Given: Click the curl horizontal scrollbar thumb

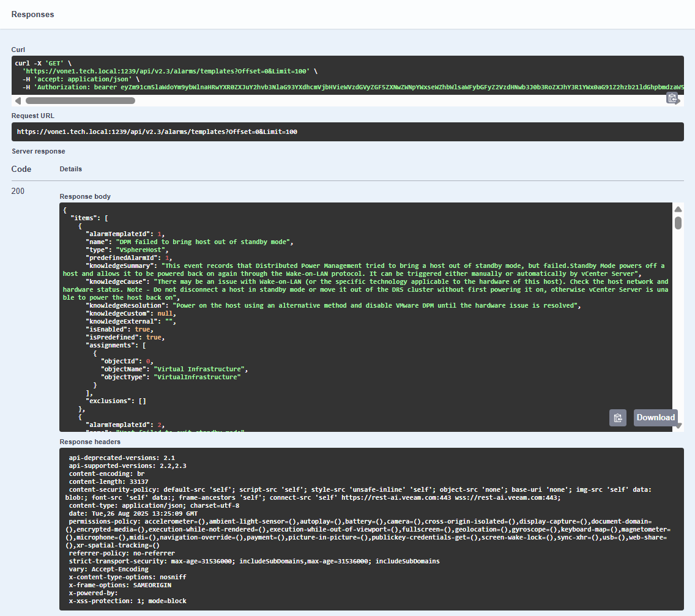Looking at the screenshot, I should pos(80,100).
